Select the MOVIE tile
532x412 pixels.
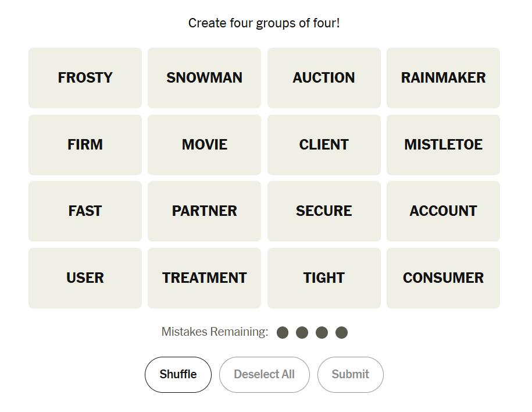[x=204, y=145]
